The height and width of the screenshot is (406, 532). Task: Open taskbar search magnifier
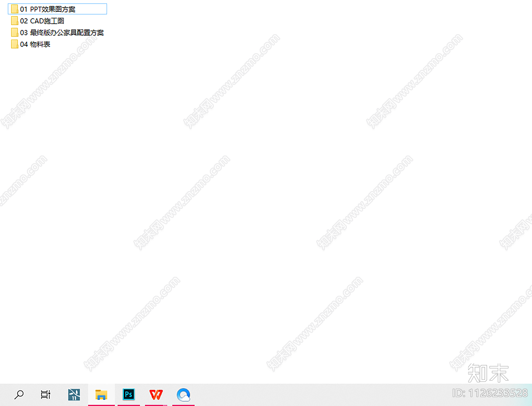click(x=19, y=394)
